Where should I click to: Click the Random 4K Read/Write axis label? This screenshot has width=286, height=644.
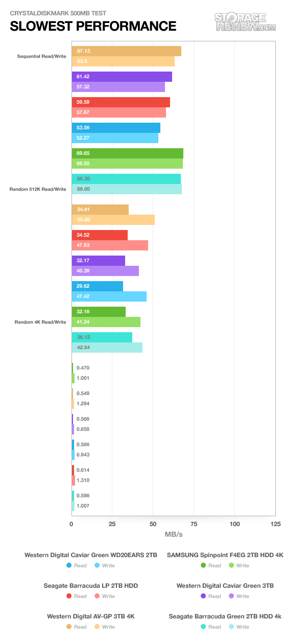(x=40, y=322)
